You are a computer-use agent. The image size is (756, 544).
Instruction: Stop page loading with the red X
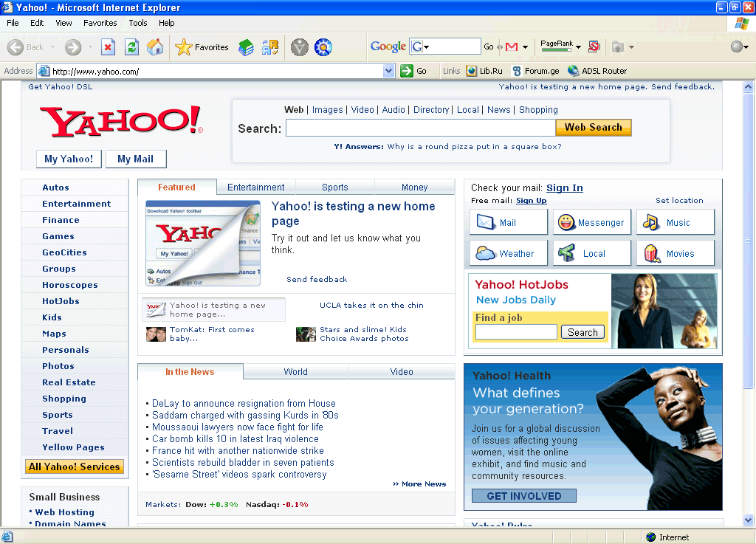coord(108,47)
